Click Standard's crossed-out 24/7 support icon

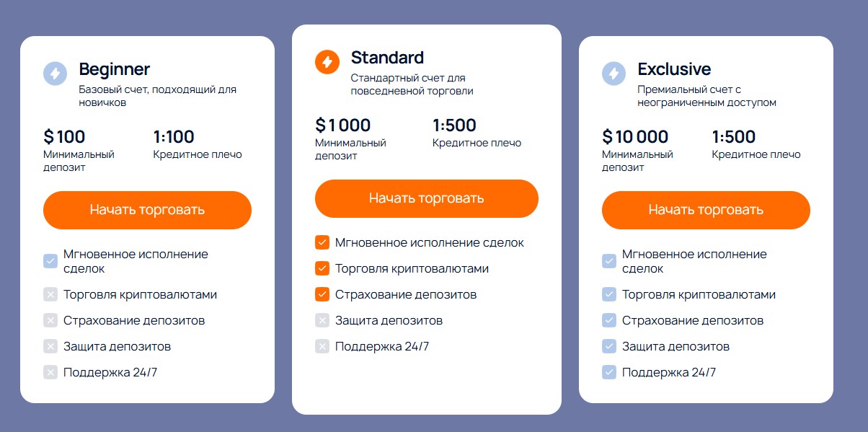pos(322,346)
